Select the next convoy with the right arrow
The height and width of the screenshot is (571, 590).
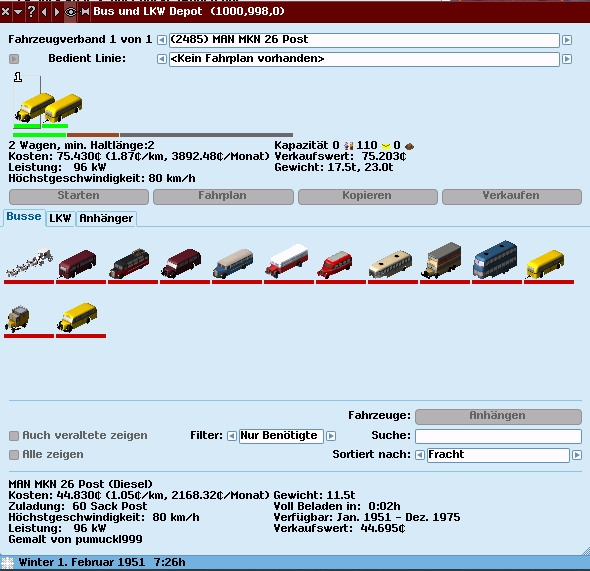click(567, 40)
